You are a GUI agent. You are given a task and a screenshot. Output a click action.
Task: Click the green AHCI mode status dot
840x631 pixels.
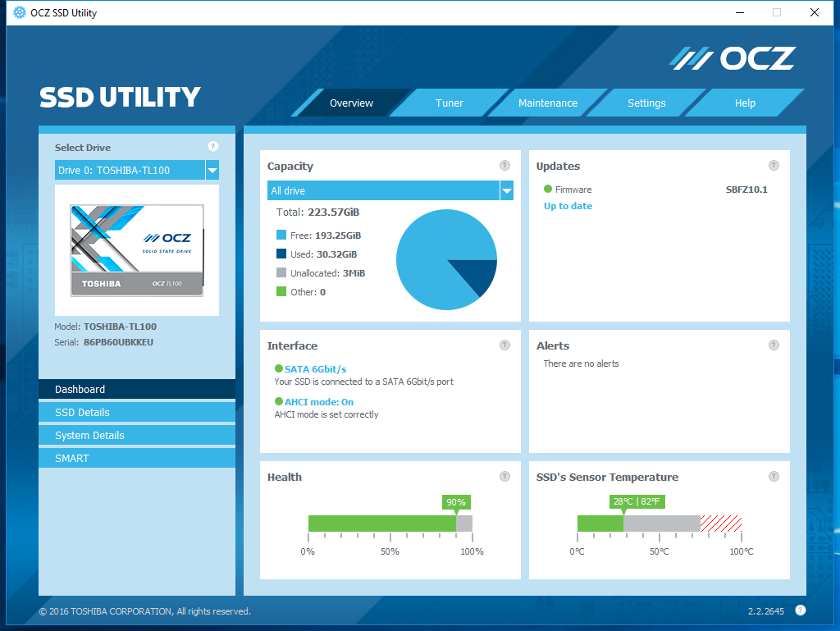(279, 401)
